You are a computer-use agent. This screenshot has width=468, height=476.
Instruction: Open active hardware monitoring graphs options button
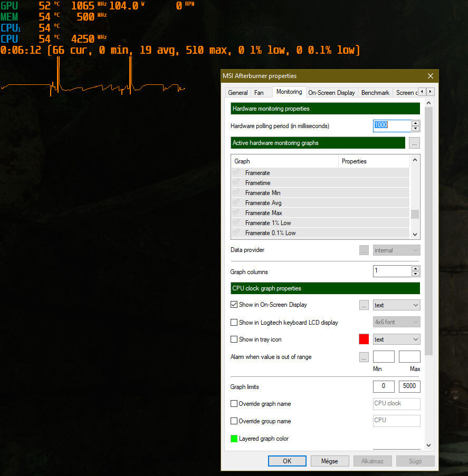(414, 143)
